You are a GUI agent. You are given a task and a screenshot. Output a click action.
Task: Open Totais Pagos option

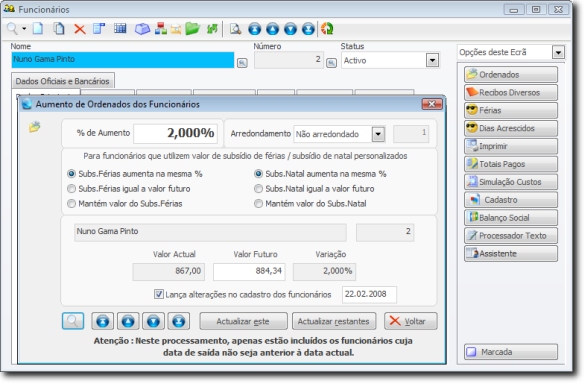pyautogui.click(x=511, y=164)
